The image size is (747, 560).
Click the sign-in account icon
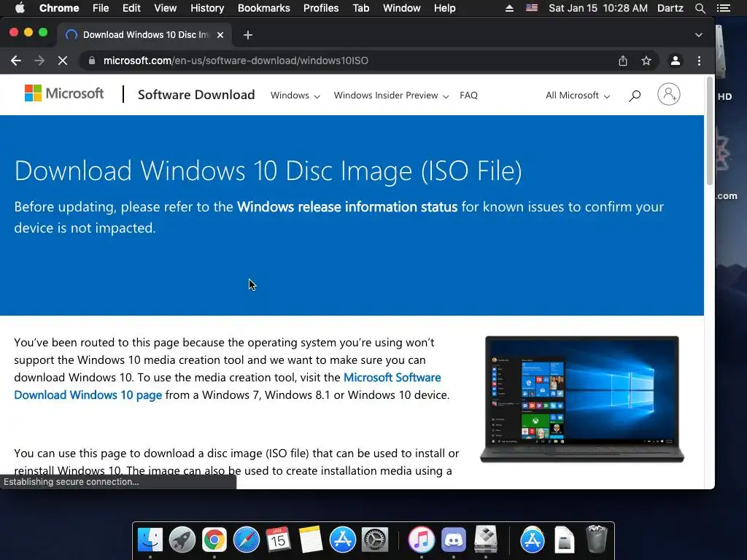[x=669, y=94]
